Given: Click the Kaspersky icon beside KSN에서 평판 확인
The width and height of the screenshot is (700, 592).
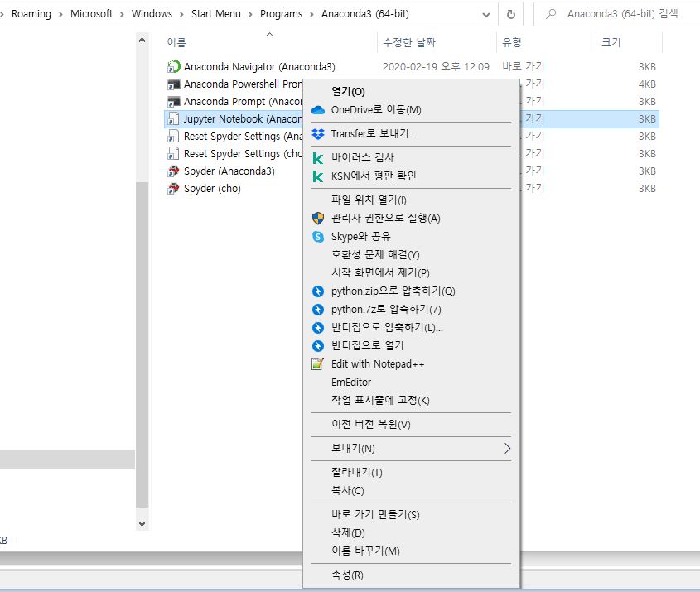Looking at the screenshot, I should pyautogui.click(x=318, y=176).
